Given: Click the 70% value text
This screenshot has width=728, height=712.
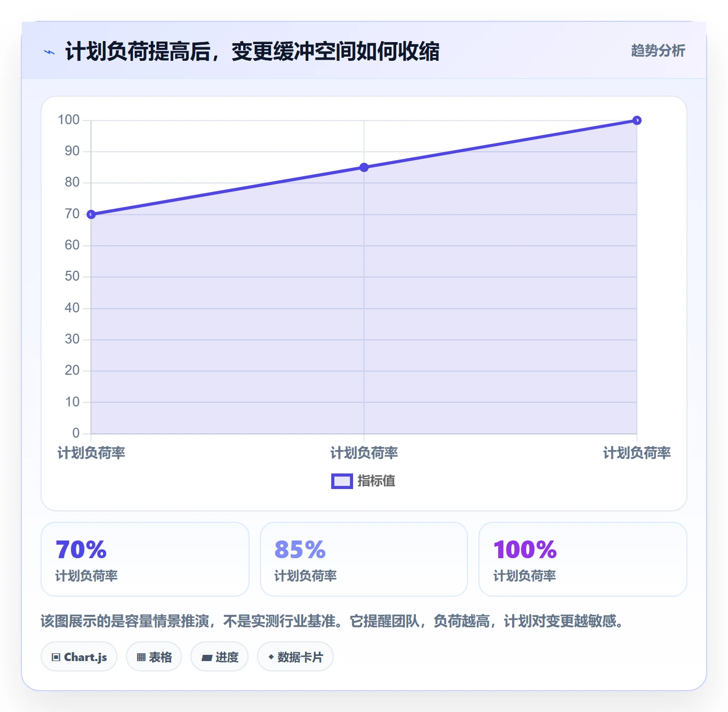Looking at the screenshot, I should [x=81, y=550].
